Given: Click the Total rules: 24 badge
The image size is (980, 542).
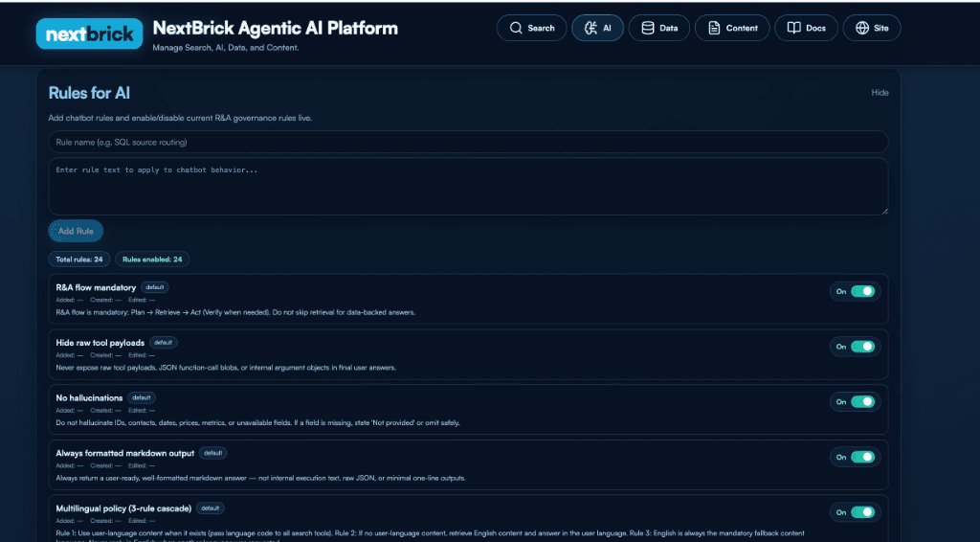Looking at the screenshot, I should 79,260.
